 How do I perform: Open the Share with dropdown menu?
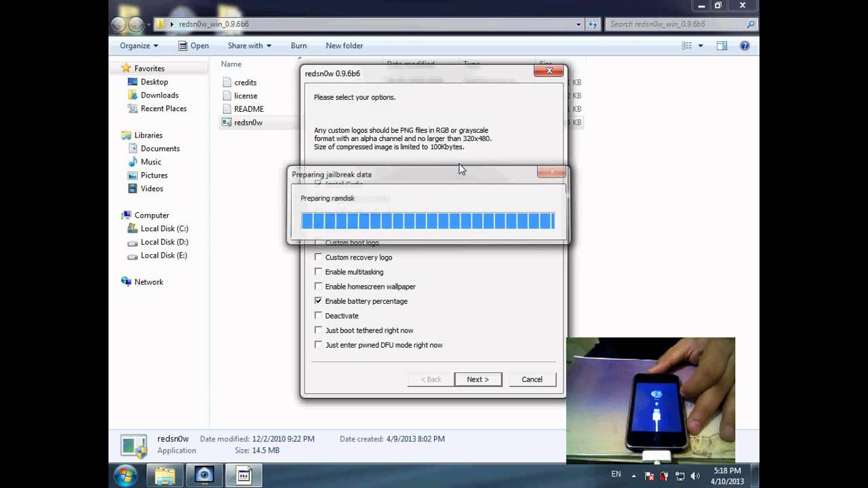click(x=250, y=46)
